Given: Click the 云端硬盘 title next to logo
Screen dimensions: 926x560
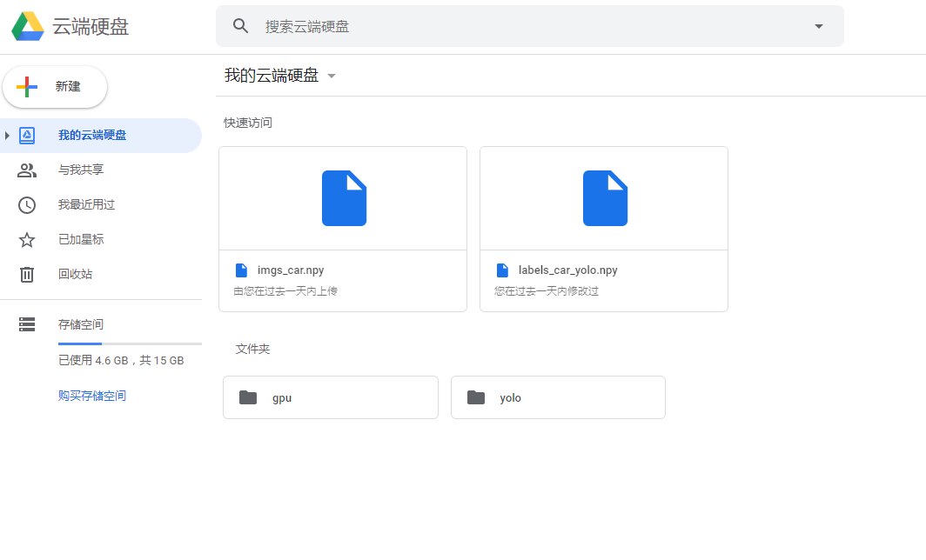Looking at the screenshot, I should (91, 27).
